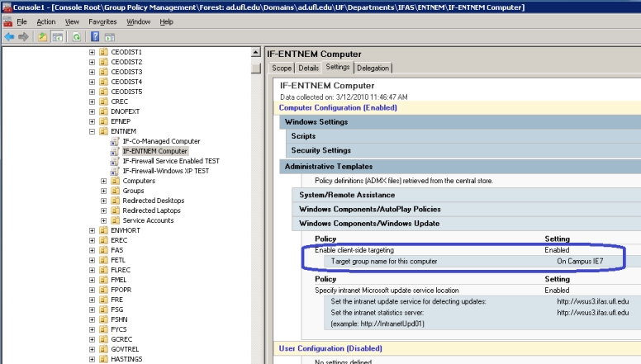Open the Help toolbar icon
This screenshot has height=364, width=641.
coord(95,37)
